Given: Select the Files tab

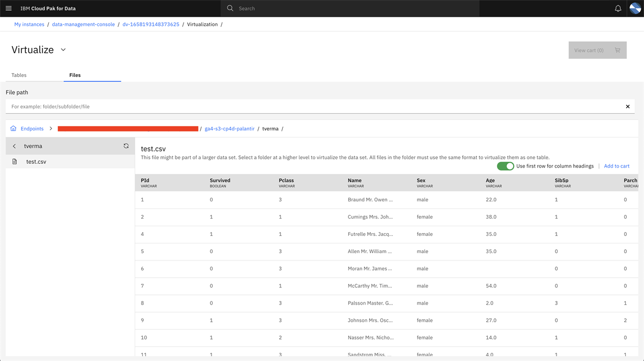Looking at the screenshot, I should pyautogui.click(x=75, y=75).
